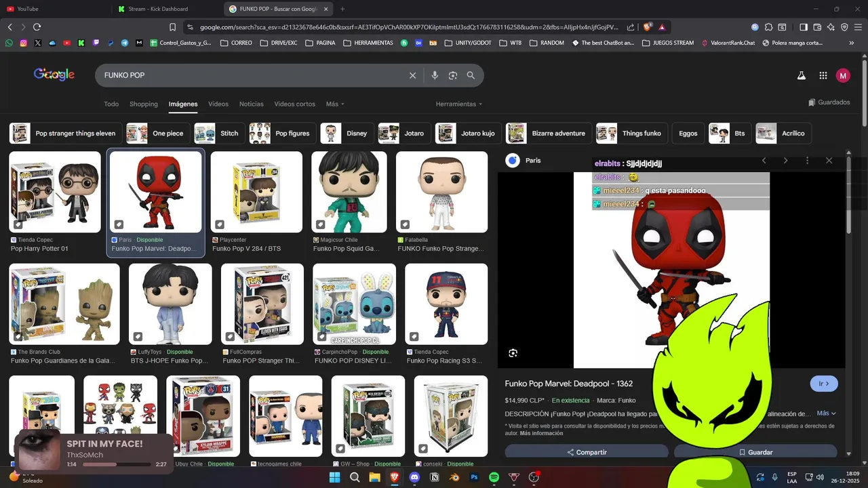Open the Más dropdown in search tabs
The width and height of the screenshot is (868, 488).
click(x=335, y=104)
